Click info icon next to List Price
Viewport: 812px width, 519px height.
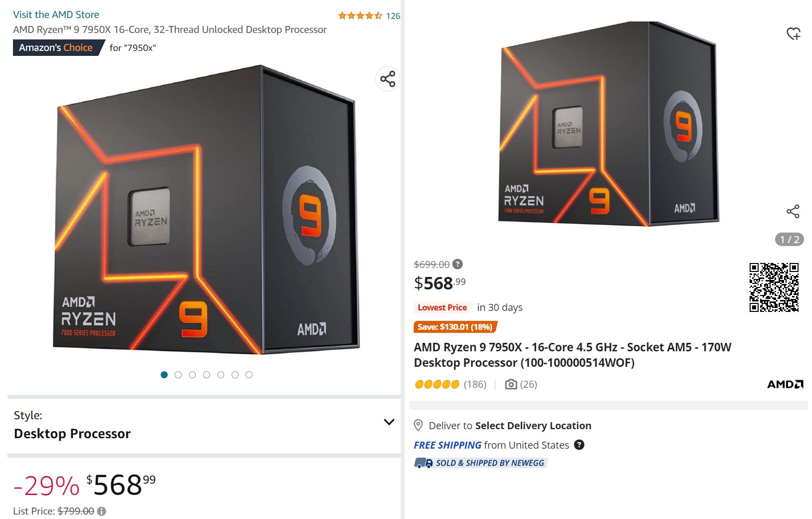pos(101,511)
